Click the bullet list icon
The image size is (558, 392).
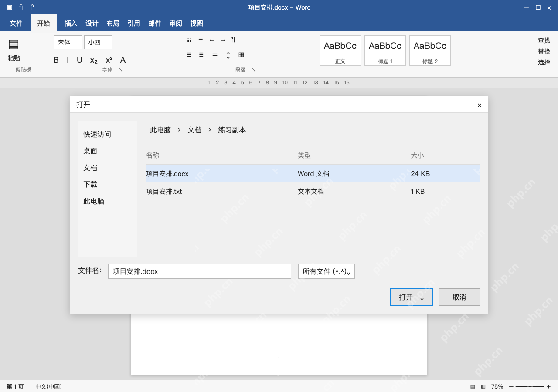click(x=189, y=40)
